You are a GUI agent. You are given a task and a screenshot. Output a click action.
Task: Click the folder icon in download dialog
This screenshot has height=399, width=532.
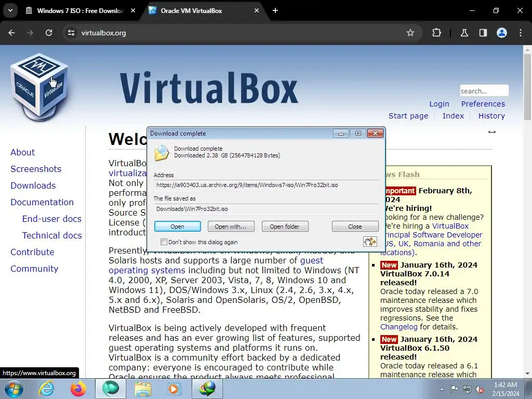click(162, 153)
